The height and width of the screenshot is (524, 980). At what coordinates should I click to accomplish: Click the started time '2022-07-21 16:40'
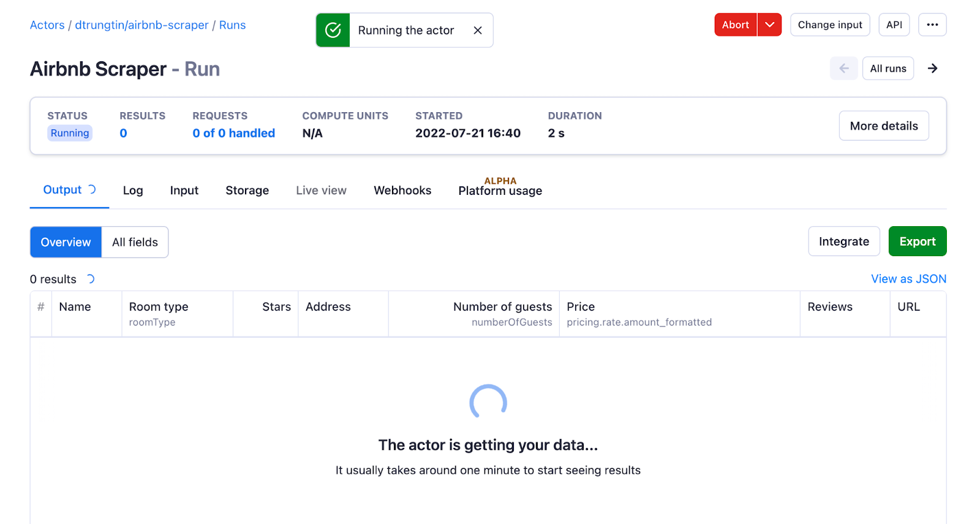468,133
